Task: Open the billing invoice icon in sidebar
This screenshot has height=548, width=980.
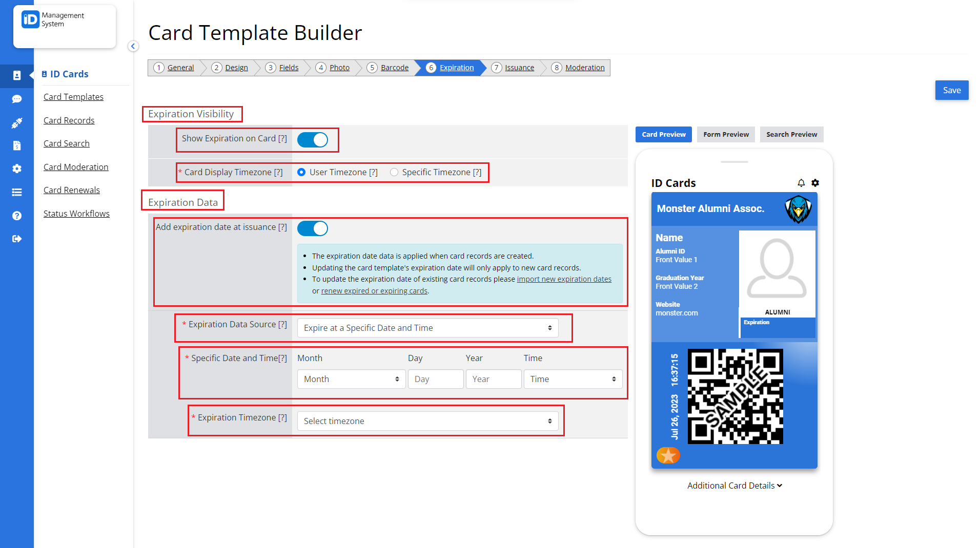Action: [x=17, y=145]
